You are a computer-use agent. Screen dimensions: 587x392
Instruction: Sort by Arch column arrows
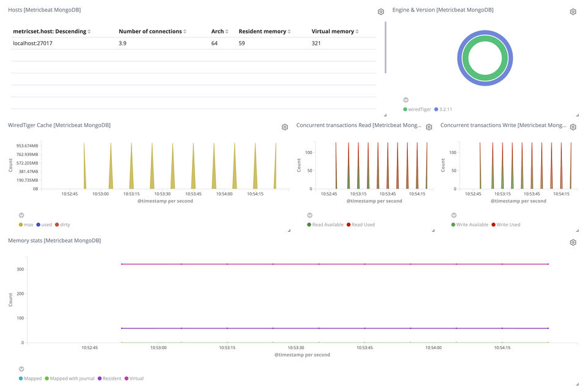227,31
